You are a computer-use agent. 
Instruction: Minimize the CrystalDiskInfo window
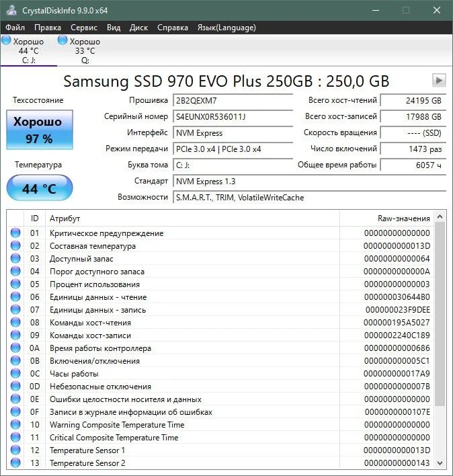tap(376, 10)
